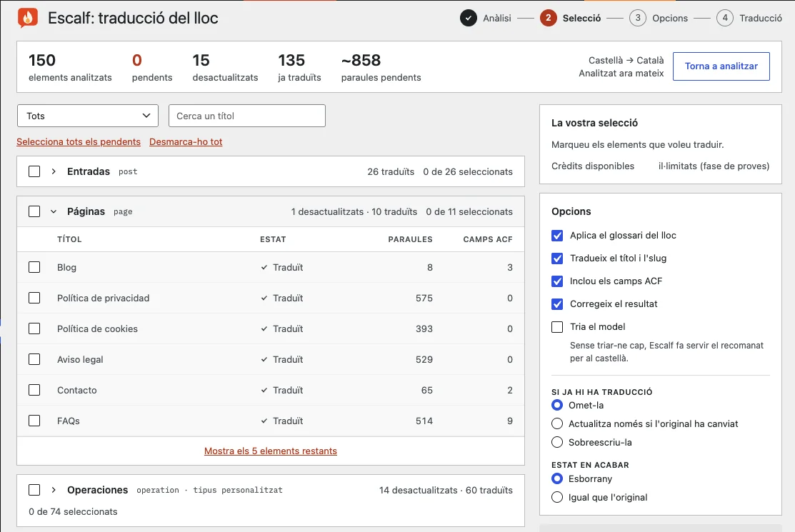Click the 135 ja traduïts statistic

point(299,67)
